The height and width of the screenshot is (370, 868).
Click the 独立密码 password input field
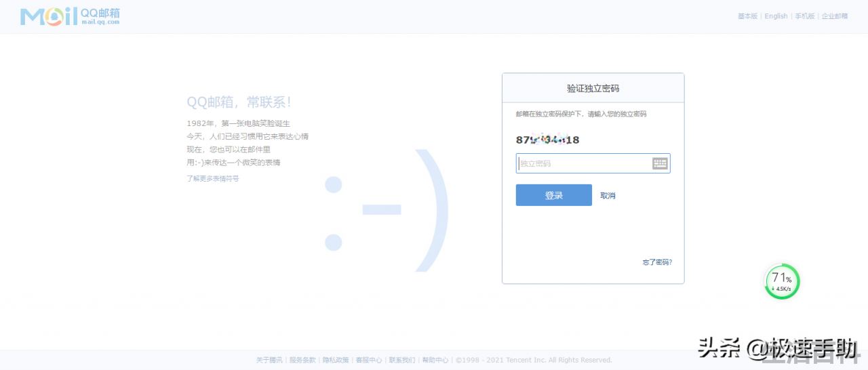593,163
